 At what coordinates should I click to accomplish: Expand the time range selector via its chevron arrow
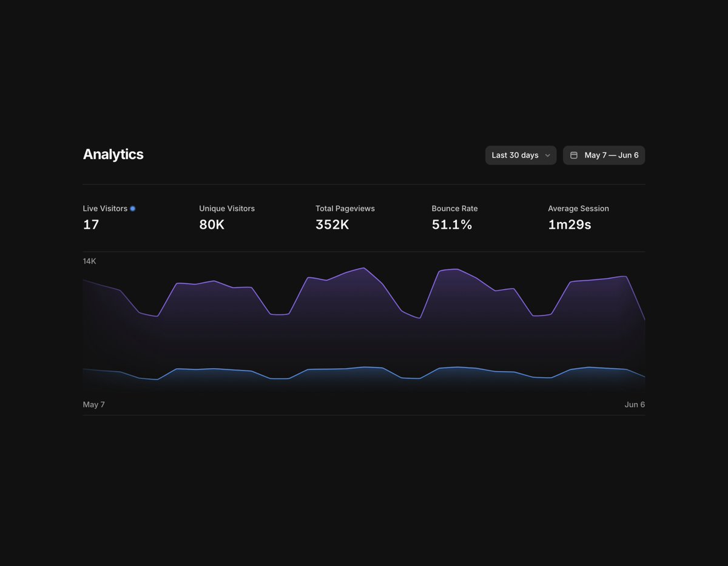[548, 155]
